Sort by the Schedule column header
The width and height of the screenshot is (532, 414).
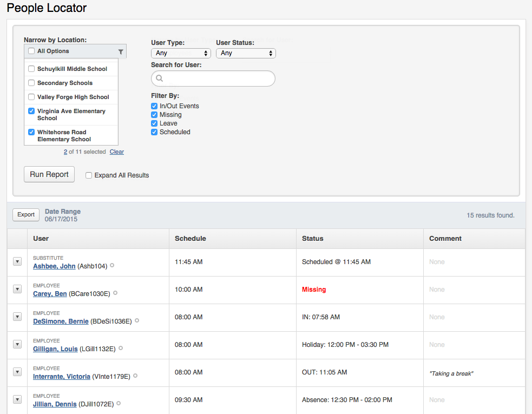pyautogui.click(x=191, y=239)
